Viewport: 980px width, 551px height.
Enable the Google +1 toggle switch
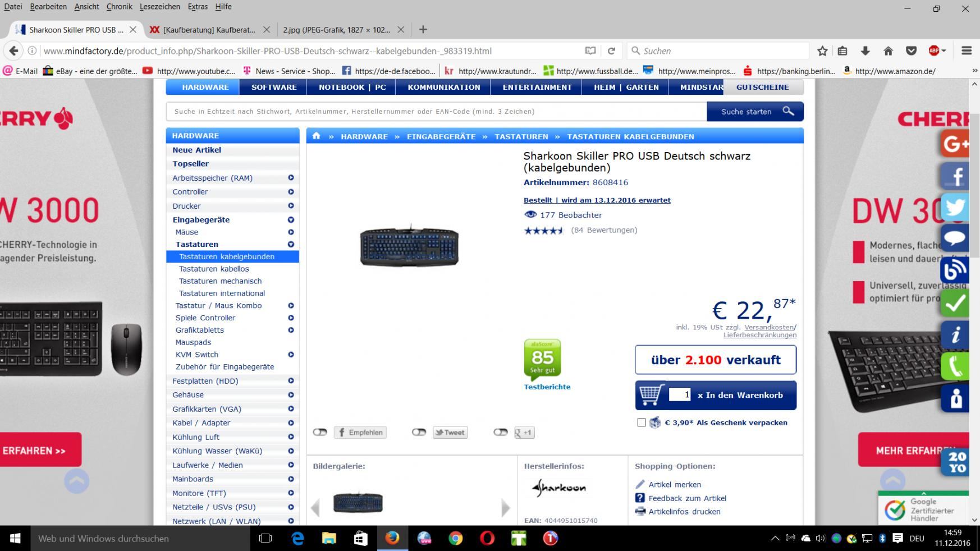[501, 432]
